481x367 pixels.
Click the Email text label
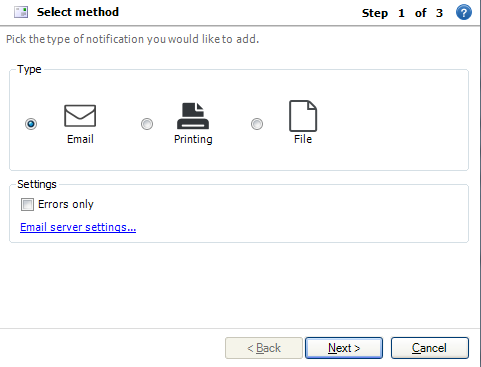tap(80, 139)
